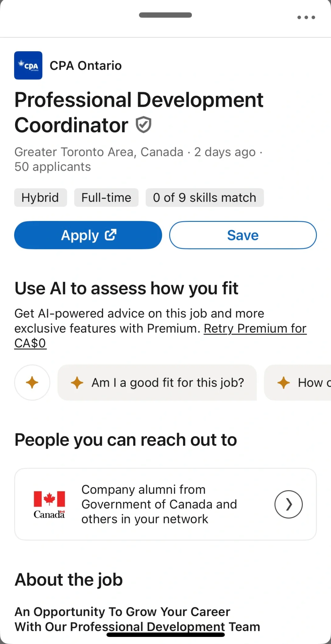Image resolution: width=331 pixels, height=644 pixels.
Task: Tap the sparkle icon beside fit question
Action: [77, 383]
